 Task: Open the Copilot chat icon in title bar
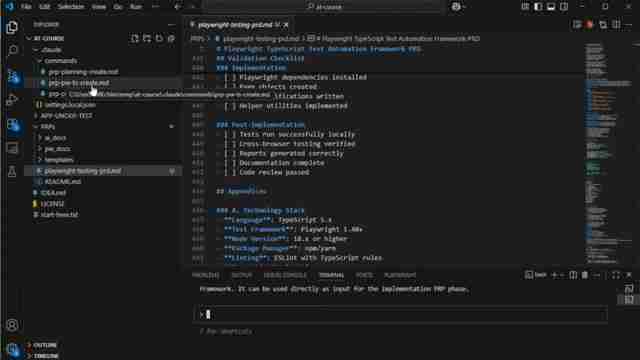[456, 7]
